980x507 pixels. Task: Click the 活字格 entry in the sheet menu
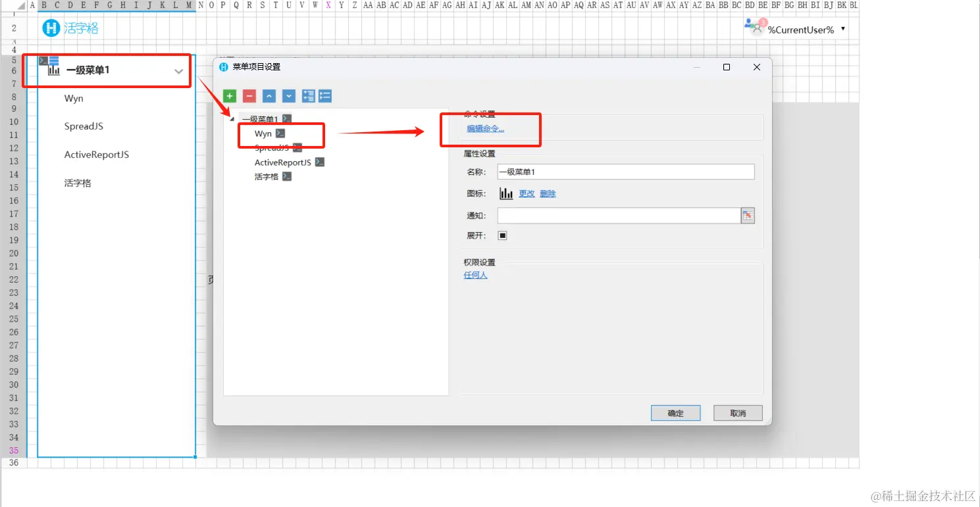coord(78,183)
